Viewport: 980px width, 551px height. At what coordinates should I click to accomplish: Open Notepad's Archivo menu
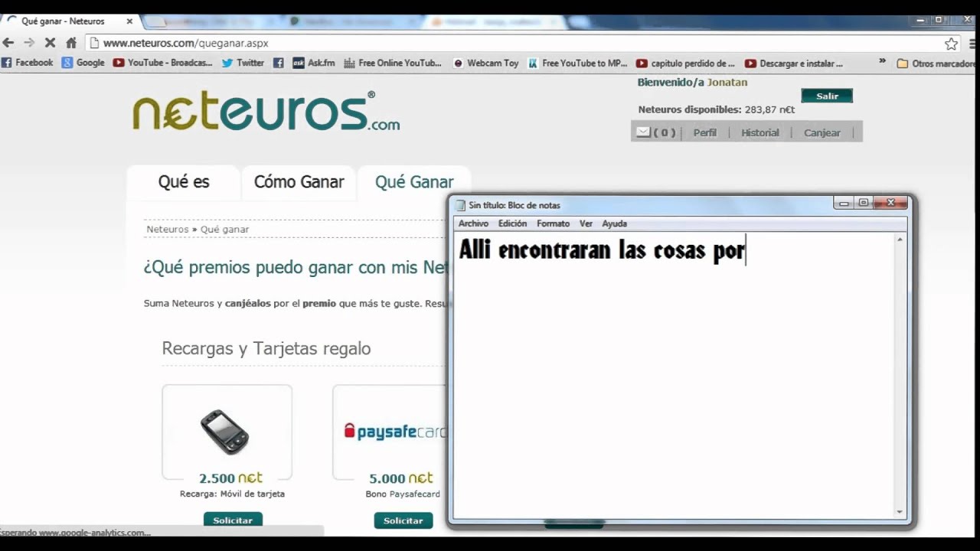473,223
